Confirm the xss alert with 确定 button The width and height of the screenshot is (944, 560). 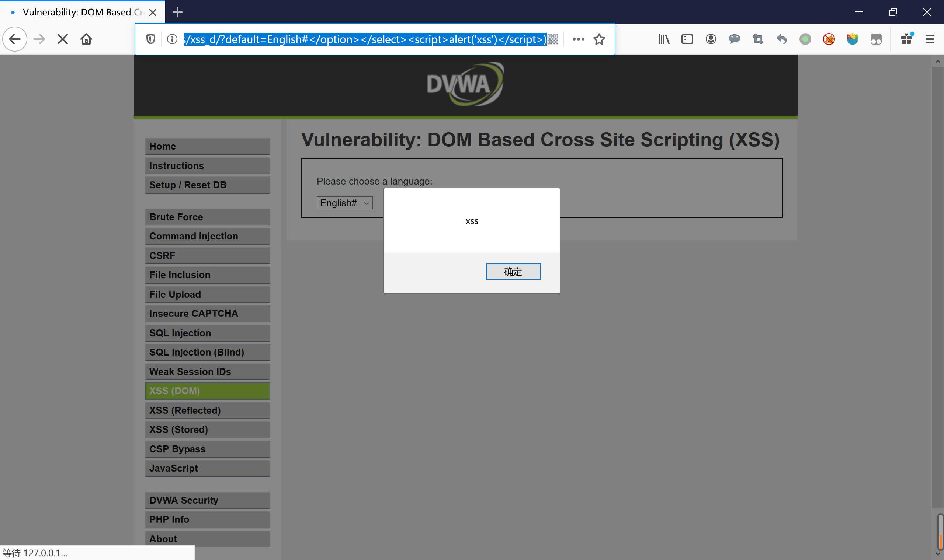point(513,272)
